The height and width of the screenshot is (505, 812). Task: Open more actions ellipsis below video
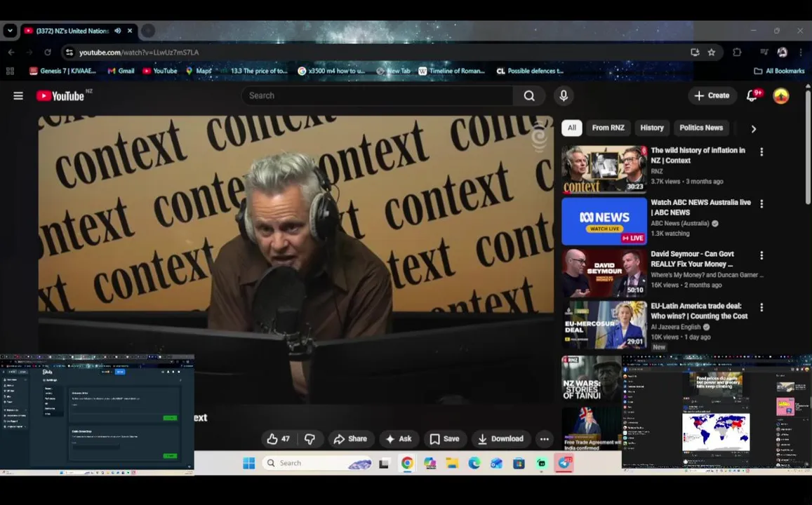545,439
